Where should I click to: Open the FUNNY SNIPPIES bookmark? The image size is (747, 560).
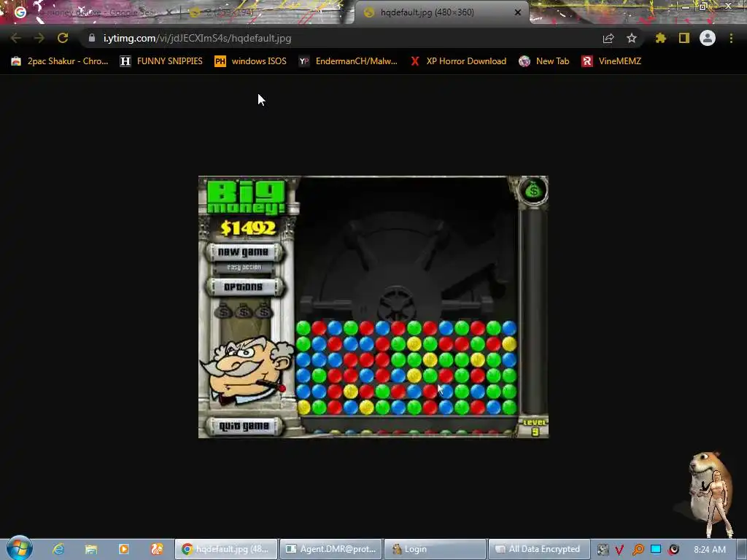tap(161, 61)
